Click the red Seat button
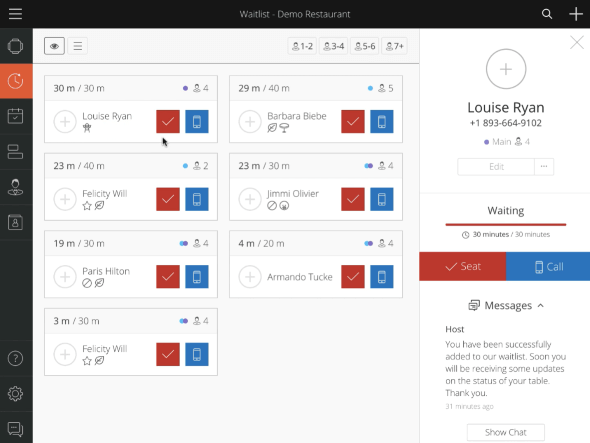This screenshot has height=443, width=590. (462, 266)
